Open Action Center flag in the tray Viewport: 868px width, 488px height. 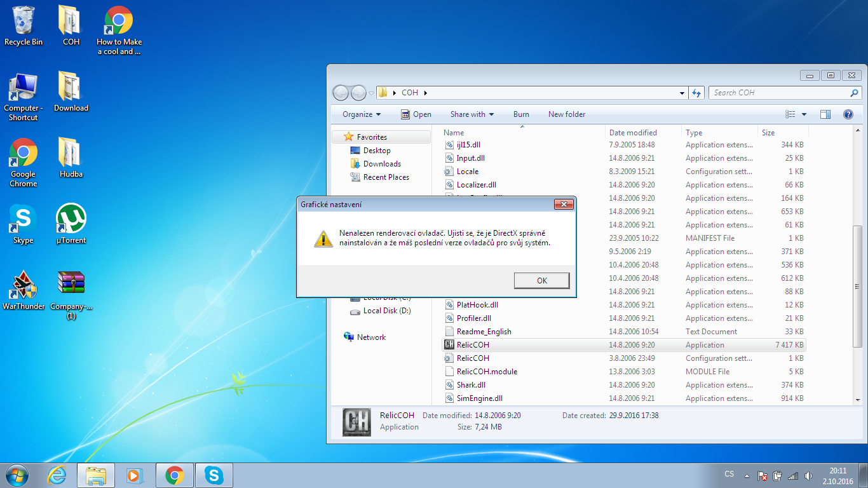(762, 475)
